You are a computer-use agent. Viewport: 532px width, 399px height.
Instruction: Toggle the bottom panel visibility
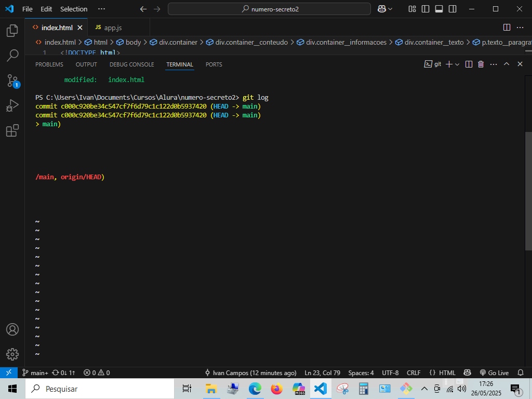tap(438, 9)
